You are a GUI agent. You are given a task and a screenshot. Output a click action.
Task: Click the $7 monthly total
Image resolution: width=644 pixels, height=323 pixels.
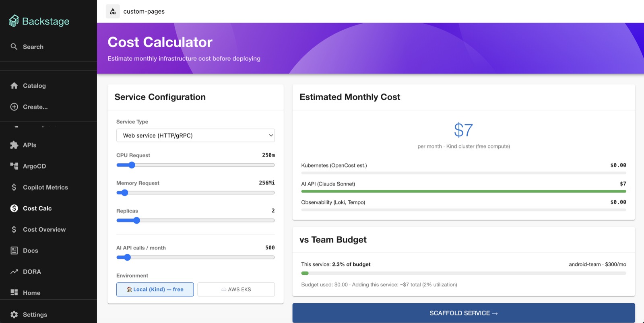[464, 130]
